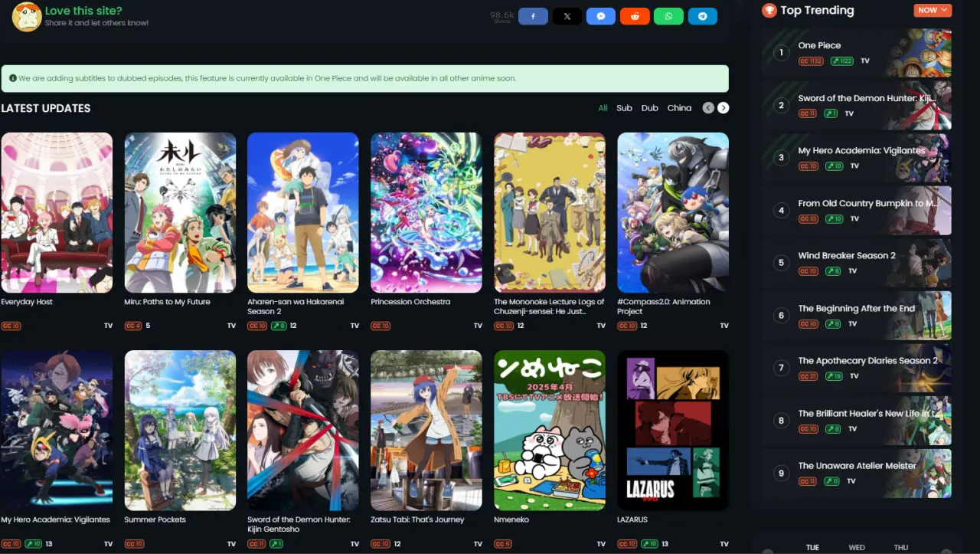Select TUE in the schedule days

pos(813,548)
